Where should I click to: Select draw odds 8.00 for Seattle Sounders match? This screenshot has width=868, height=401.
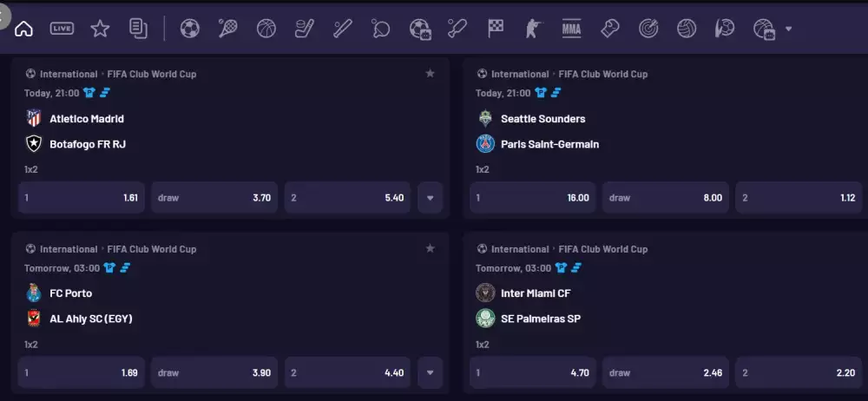pyautogui.click(x=666, y=198)
